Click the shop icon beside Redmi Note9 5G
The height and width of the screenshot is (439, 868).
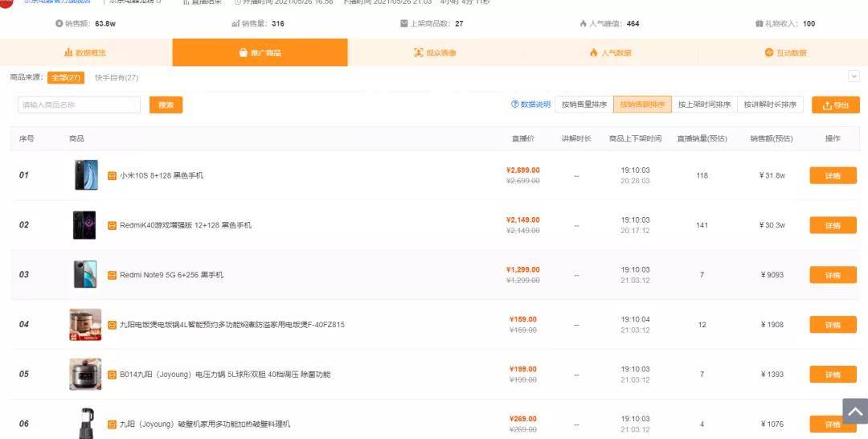112,275
